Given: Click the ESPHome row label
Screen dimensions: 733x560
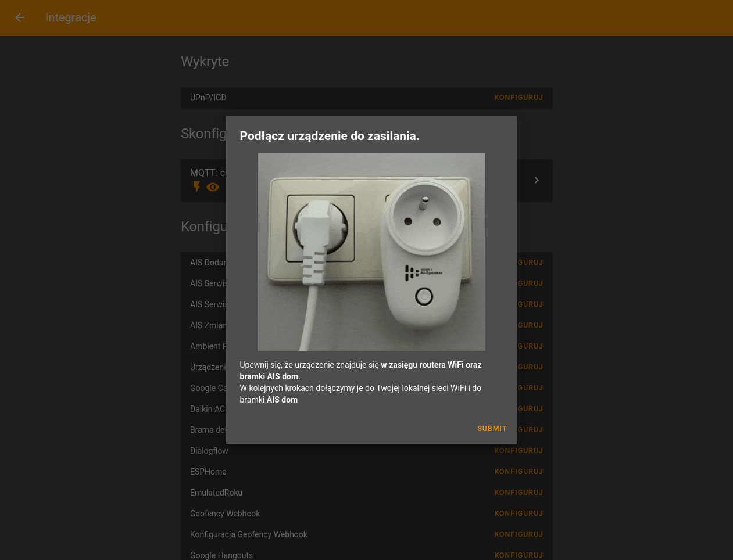Looking at the screenshot, I should [x=208, y=472].
